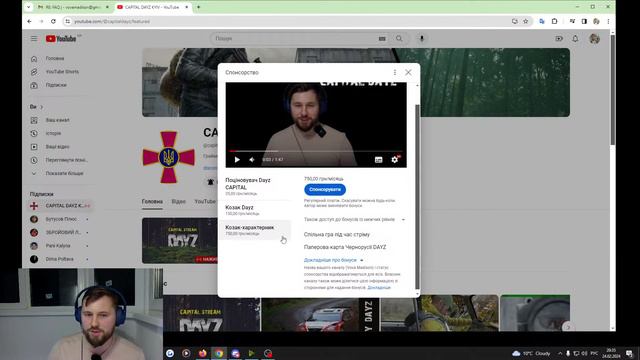
Task: Click the address bar URL
Action: (112, 21)
